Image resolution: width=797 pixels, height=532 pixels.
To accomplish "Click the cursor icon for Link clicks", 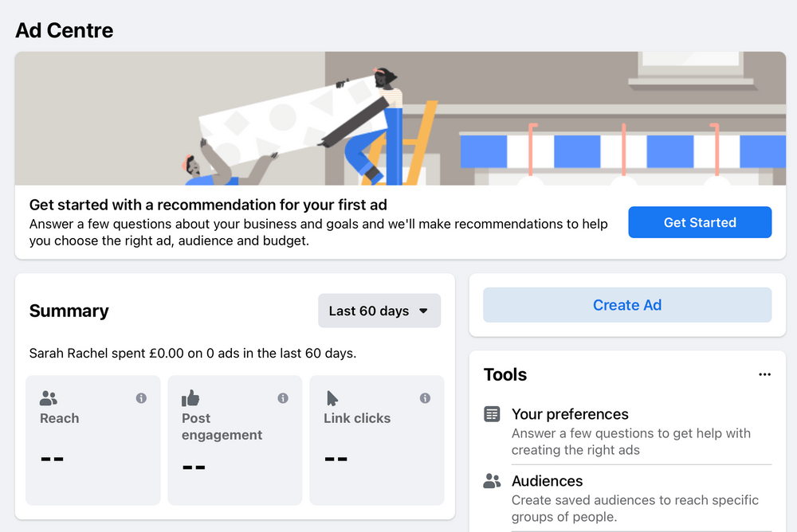I will pos(330,396).
